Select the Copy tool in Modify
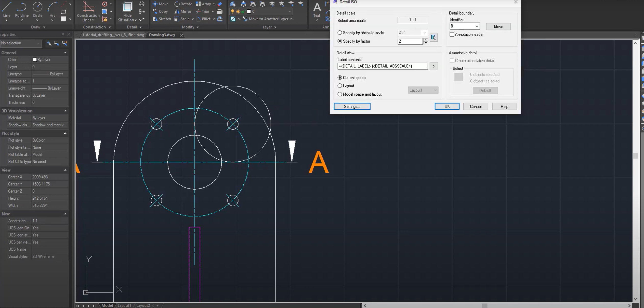The width and height of the screenshot is (644, 308). pos(160,11)
